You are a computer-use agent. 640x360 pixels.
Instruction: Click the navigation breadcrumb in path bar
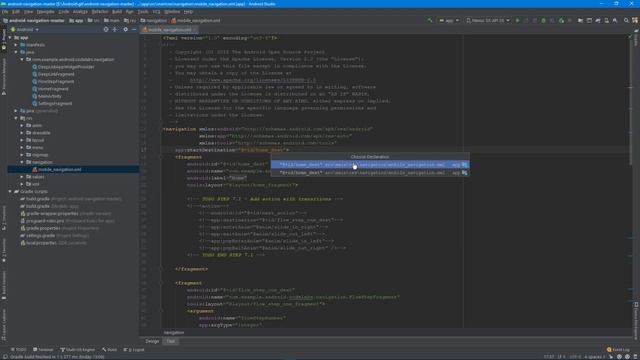[153, 20]
